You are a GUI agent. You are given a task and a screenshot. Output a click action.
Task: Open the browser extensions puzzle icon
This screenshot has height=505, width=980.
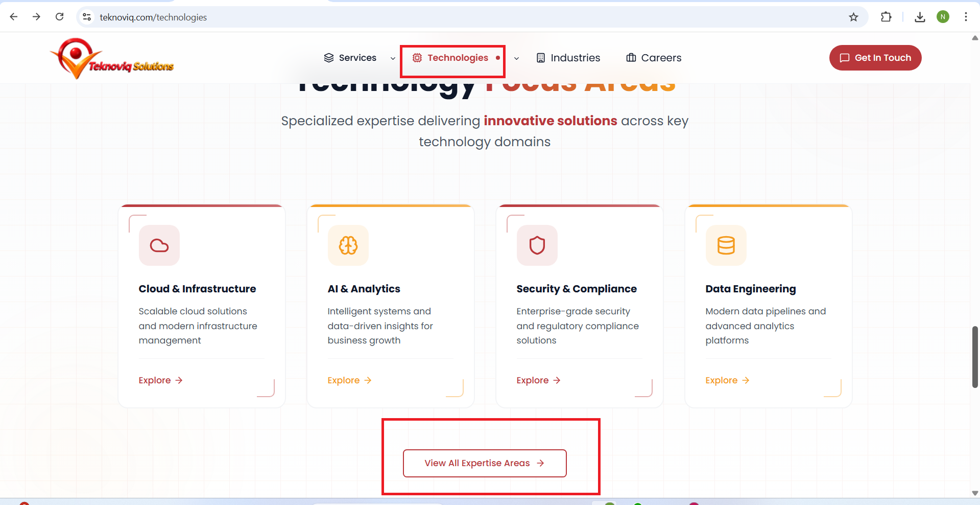886,17
